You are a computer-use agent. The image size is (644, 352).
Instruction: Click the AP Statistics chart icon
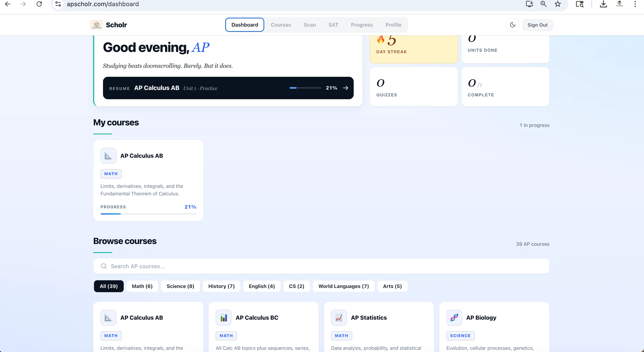click(339, 317)
